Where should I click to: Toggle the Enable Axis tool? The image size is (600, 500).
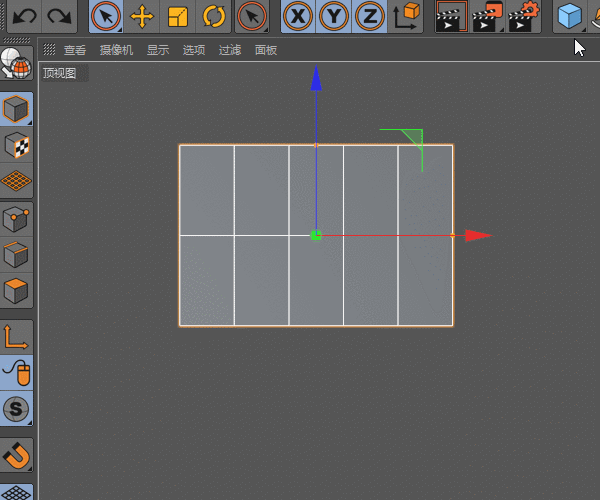(16, 337)
